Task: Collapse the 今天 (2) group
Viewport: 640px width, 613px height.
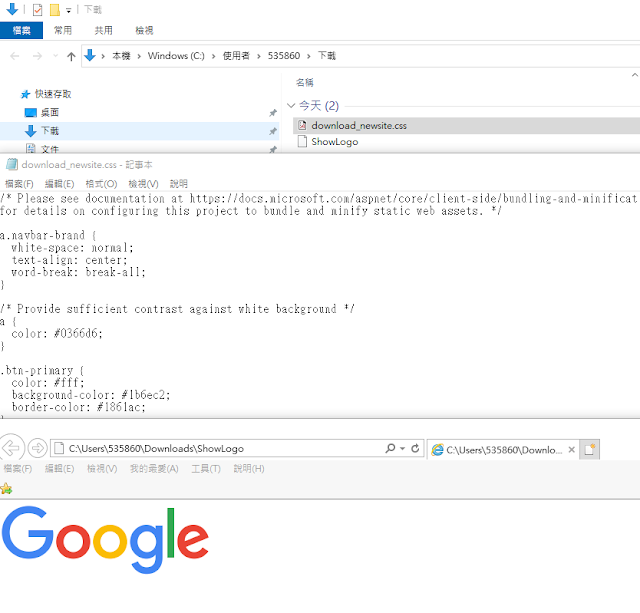Action: click(291, 106)
